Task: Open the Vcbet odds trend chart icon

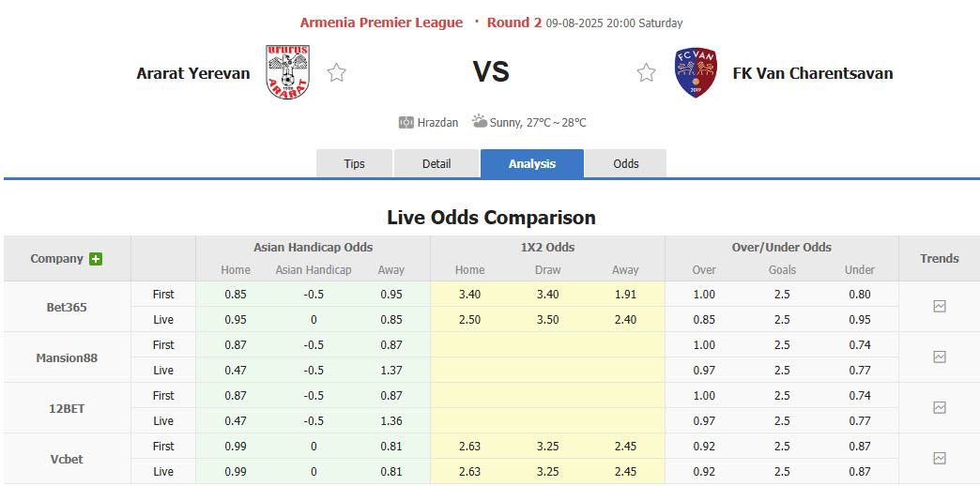Action: point(940,459)
